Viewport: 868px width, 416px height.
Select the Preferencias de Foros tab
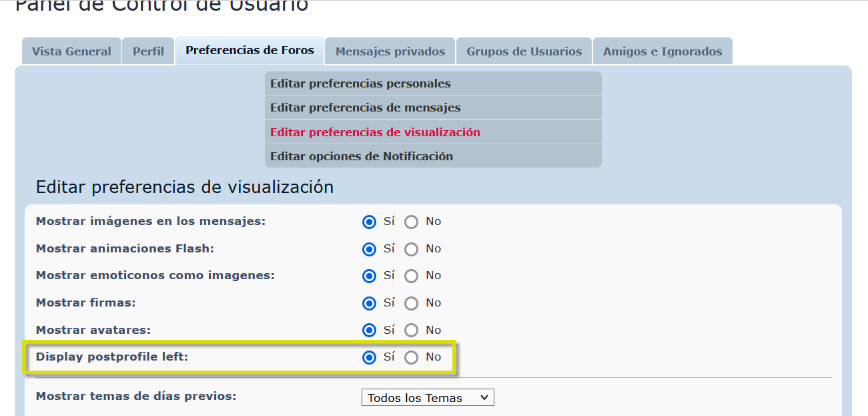250,51
